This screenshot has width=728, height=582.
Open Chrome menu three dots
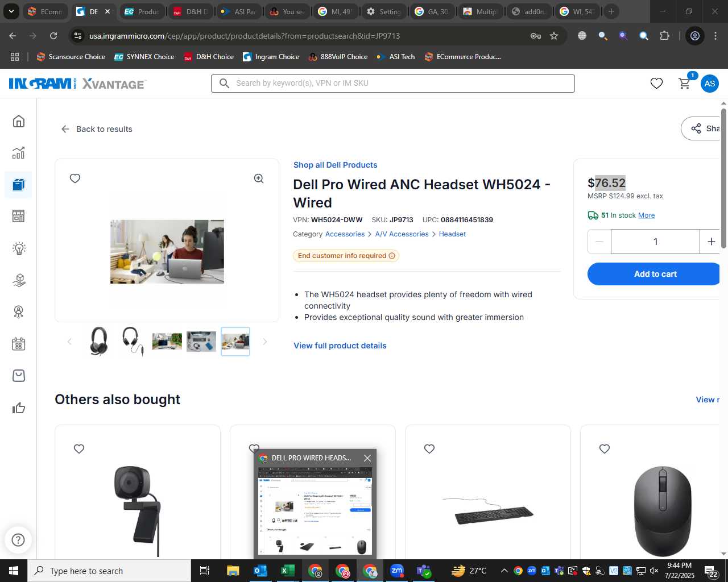[715, 36]
